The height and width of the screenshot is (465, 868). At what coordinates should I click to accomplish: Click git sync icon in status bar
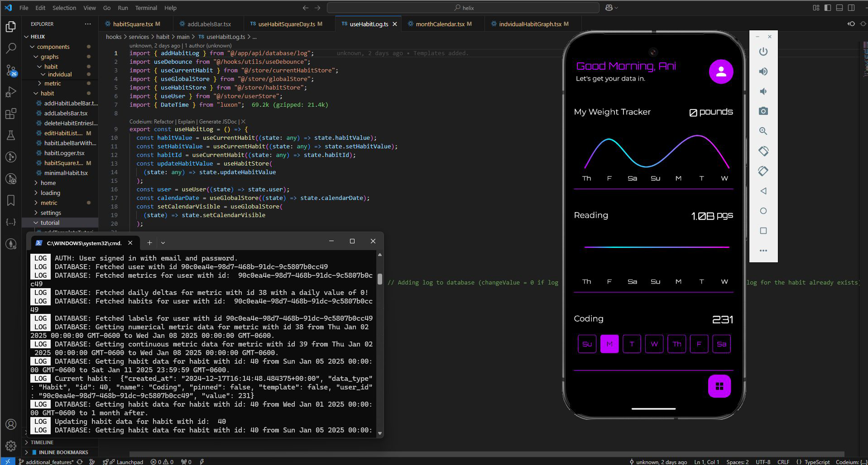(80, 462)
